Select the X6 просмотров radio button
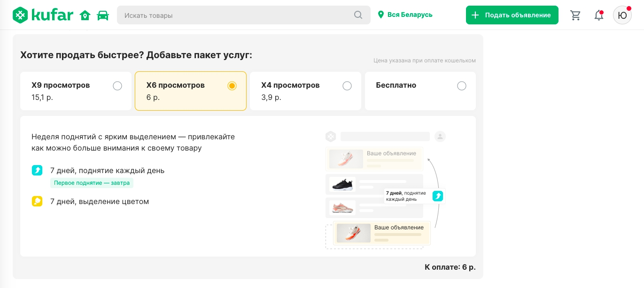Viewport: 644px width, 288px height. (232, 86)
